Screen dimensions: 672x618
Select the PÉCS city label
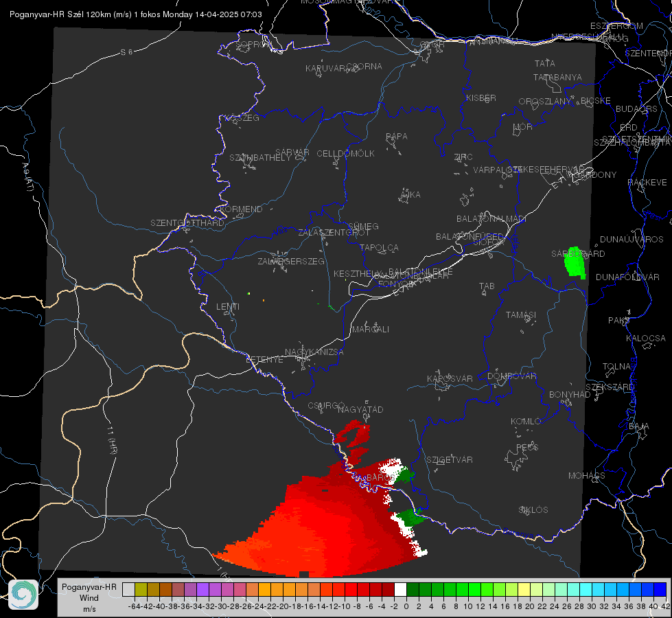527,447
